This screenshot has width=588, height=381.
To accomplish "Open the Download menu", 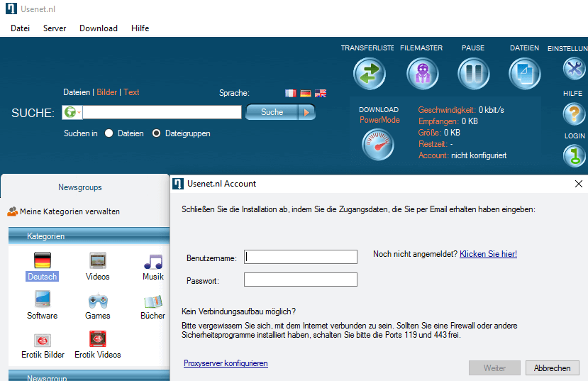I will point(99,28).
